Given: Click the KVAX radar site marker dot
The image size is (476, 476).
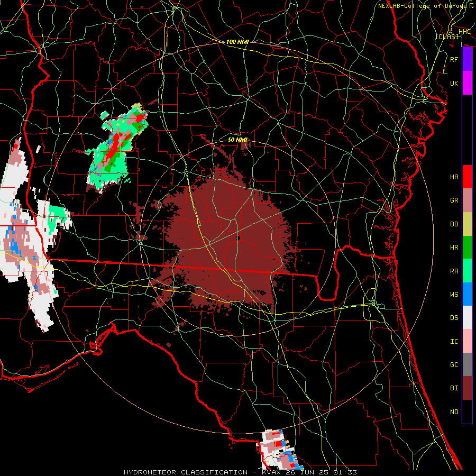Looking at the screenshot, I should (x=238, y=239).
